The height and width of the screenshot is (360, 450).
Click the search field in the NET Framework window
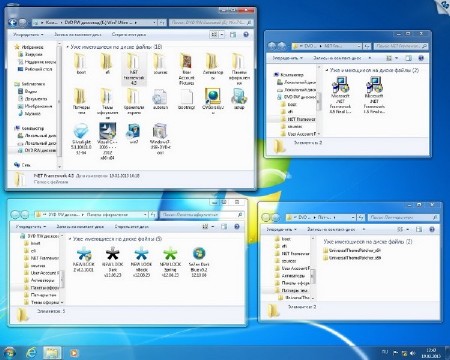pos(401,46)
